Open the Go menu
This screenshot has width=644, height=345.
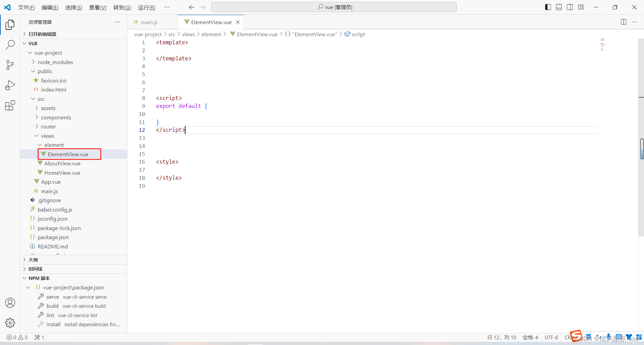pos(122,7)
